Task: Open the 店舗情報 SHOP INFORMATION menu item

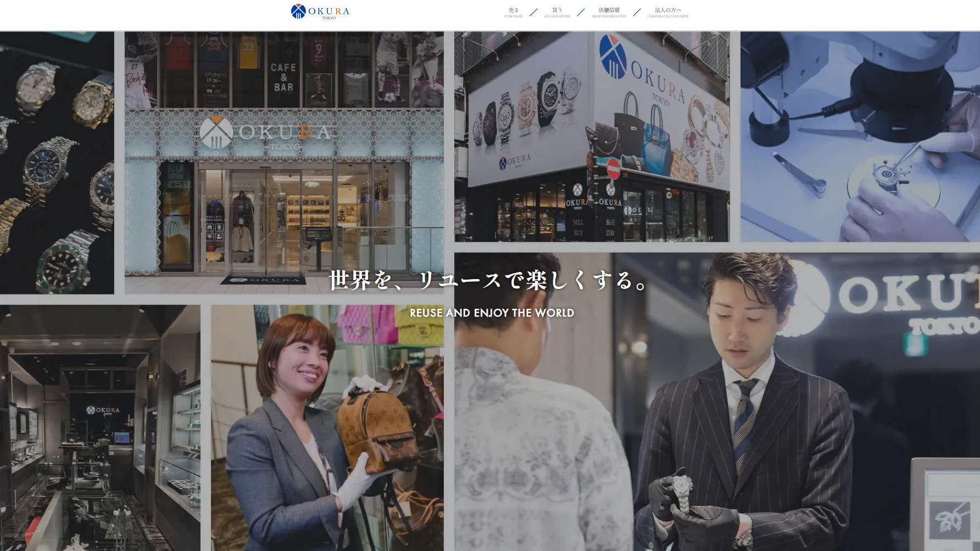Action: 609,13
